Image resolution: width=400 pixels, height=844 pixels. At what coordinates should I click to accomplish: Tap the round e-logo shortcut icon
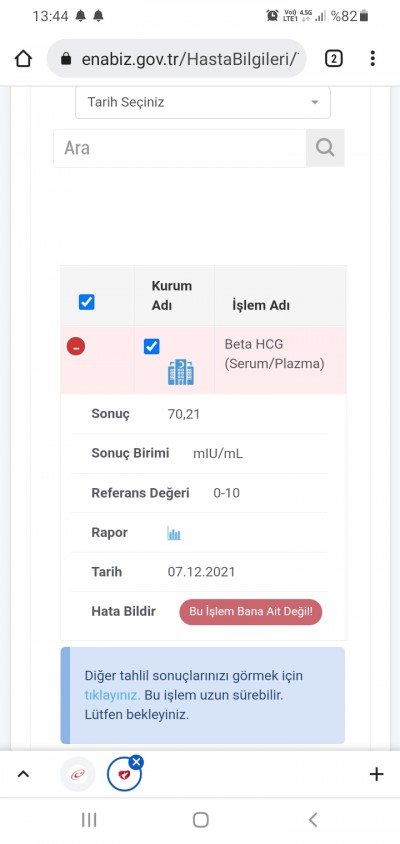[77, 775]
